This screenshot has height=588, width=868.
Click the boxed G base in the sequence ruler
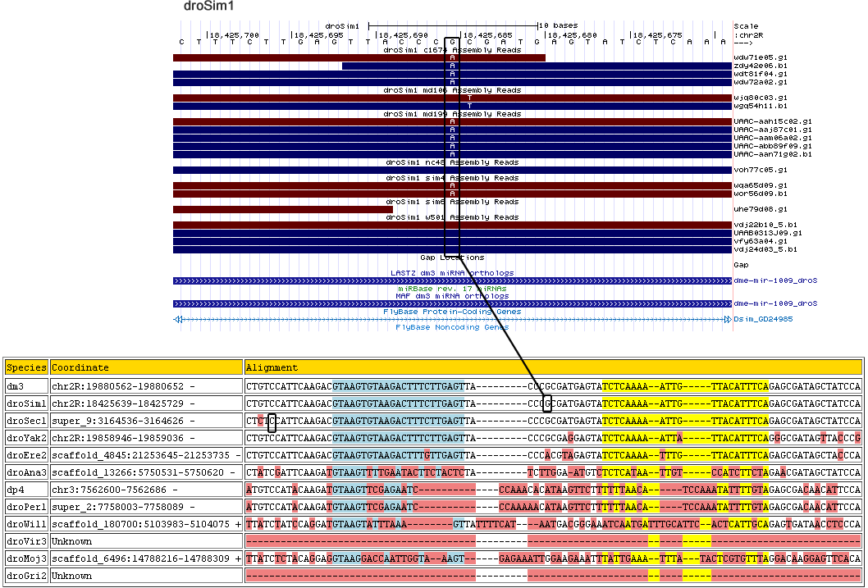tap(452, 43)
